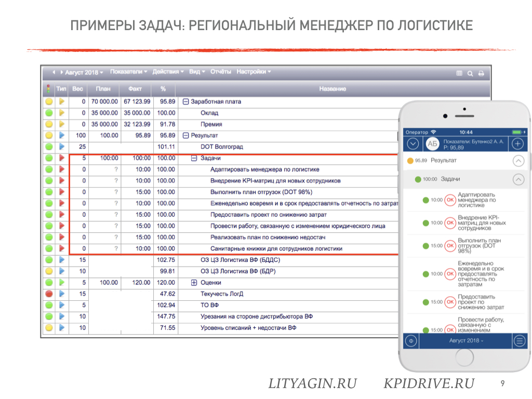Click the printer icon in toolbar

point(481,74)
